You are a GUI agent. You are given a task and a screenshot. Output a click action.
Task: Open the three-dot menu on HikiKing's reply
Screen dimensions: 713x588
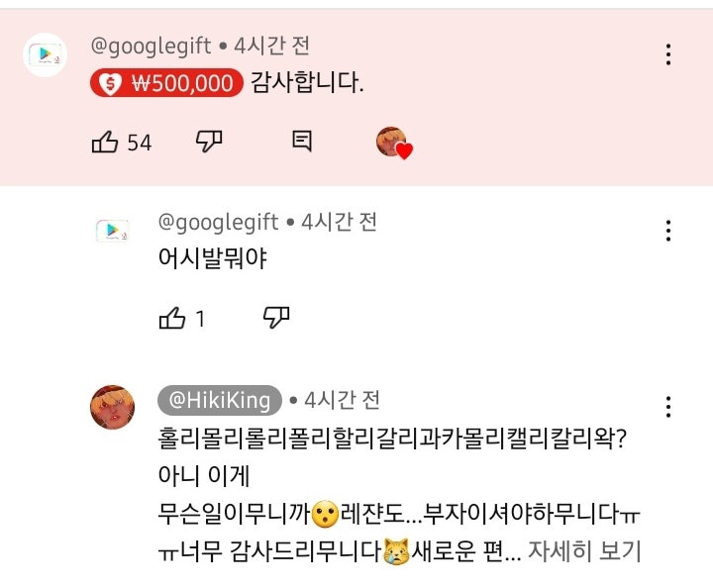tap(669, 407)
